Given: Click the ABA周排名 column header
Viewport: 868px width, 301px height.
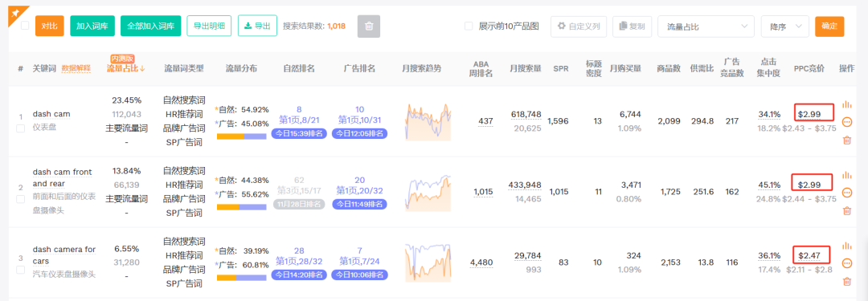Looking at the screenshot, I should click(x=481, y=68).
